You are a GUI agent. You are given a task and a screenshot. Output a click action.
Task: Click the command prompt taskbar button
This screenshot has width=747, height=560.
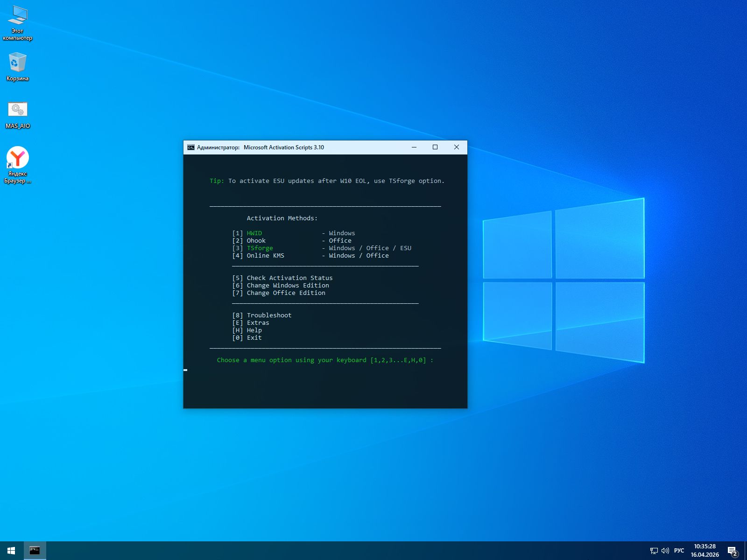click(35, 551)
